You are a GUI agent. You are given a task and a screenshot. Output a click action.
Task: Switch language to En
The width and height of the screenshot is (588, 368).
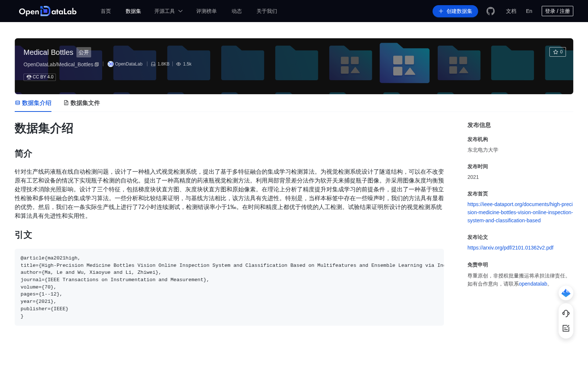(x=529, y=11)
